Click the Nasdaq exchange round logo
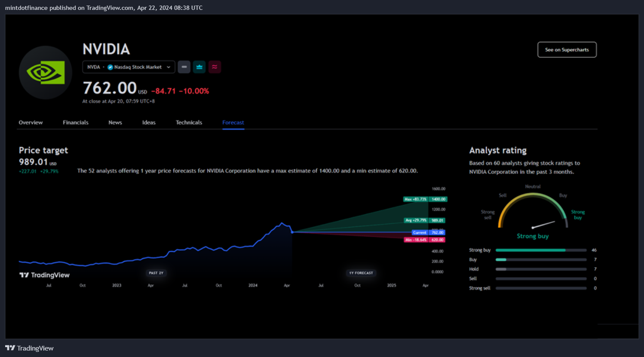The width and height of the screenshot is (644, 357). tap(110, 67)
